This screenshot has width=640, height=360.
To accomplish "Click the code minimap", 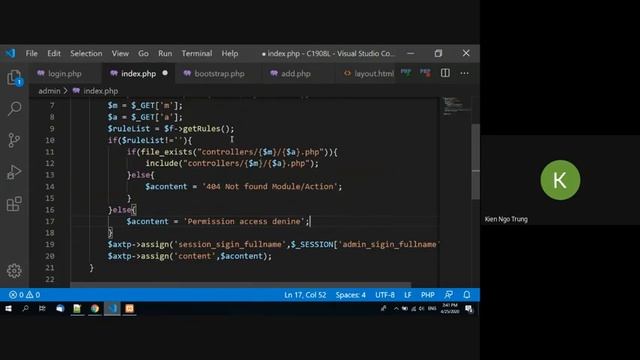I will pyautogui.click(x=456, y=107).
